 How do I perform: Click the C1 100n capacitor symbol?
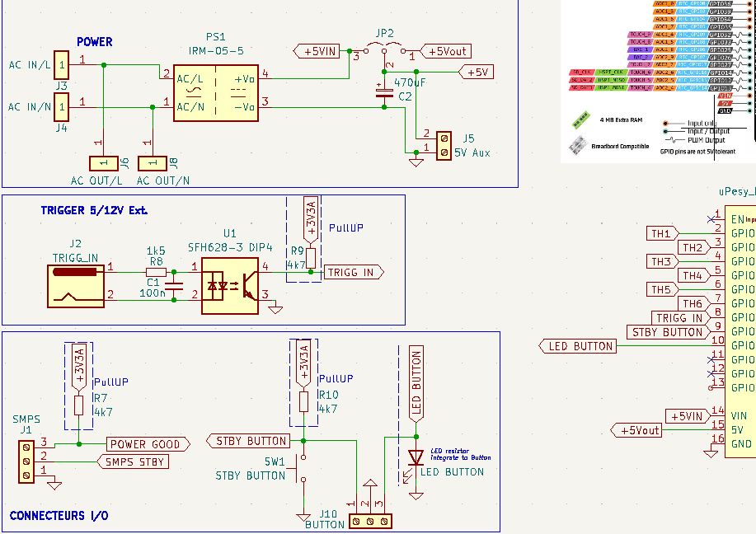click(175, 284)
